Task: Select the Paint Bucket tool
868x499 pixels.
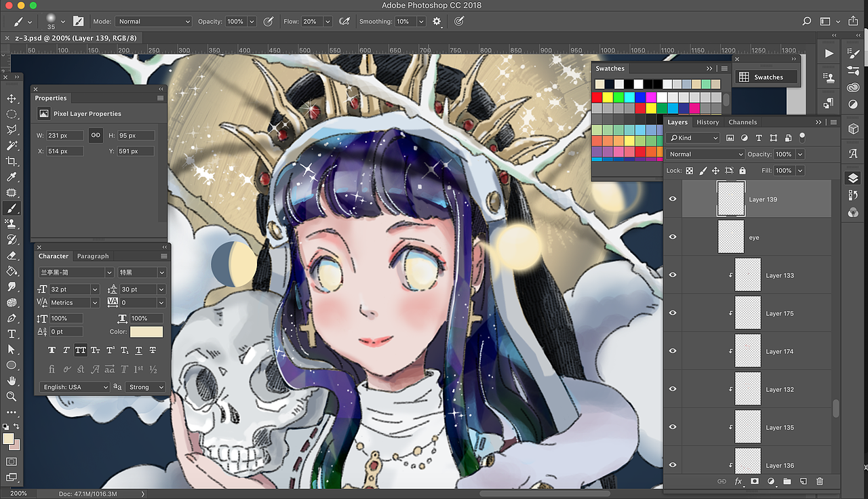Action: point(12,271)
